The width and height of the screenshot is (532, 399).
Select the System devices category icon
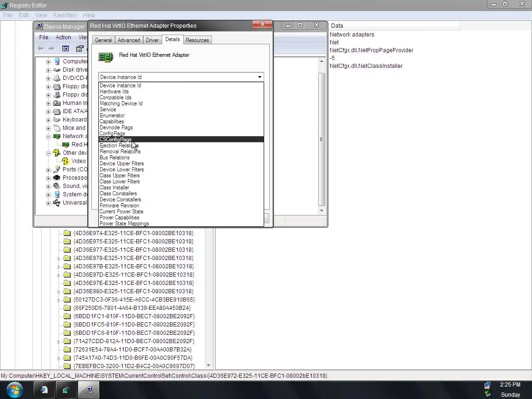click(57, 194)
